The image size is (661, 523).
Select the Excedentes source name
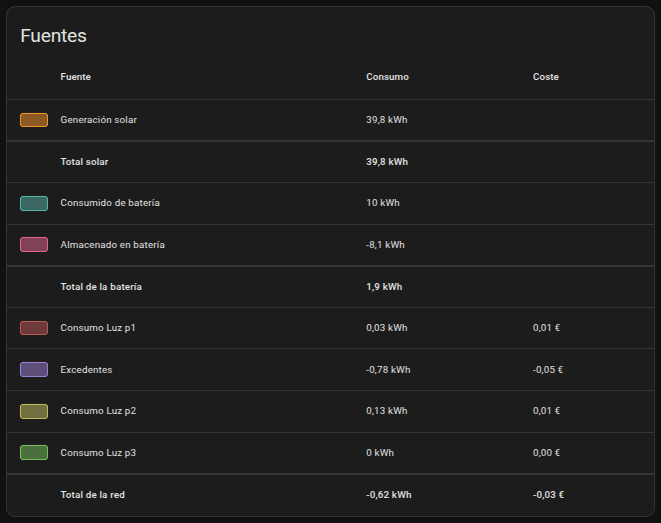tap(86, 370)
